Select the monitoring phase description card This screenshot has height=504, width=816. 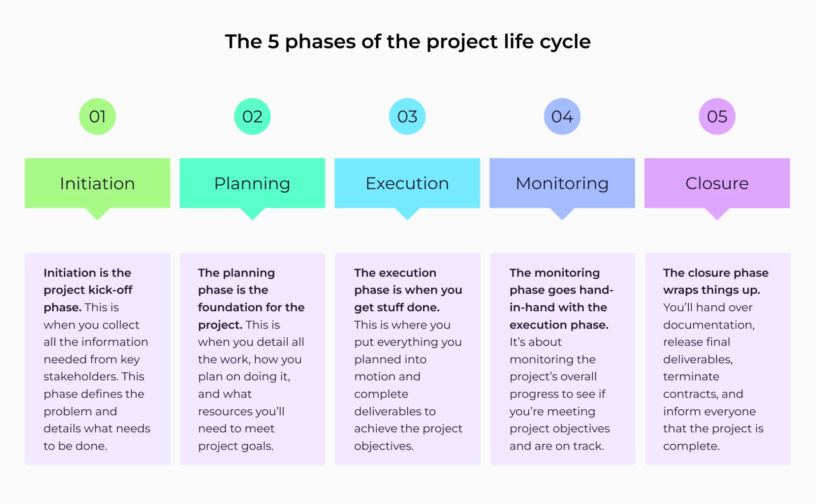pos(562,359)
